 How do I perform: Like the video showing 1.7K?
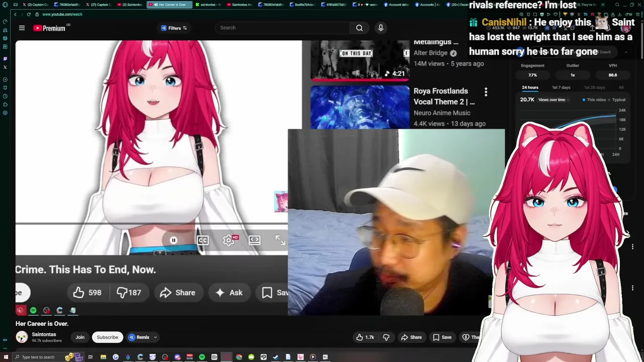pos(365,337)
